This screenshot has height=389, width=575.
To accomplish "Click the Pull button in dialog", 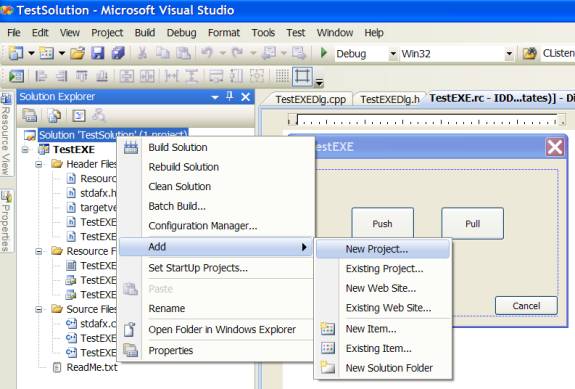I will pos(472,223).
